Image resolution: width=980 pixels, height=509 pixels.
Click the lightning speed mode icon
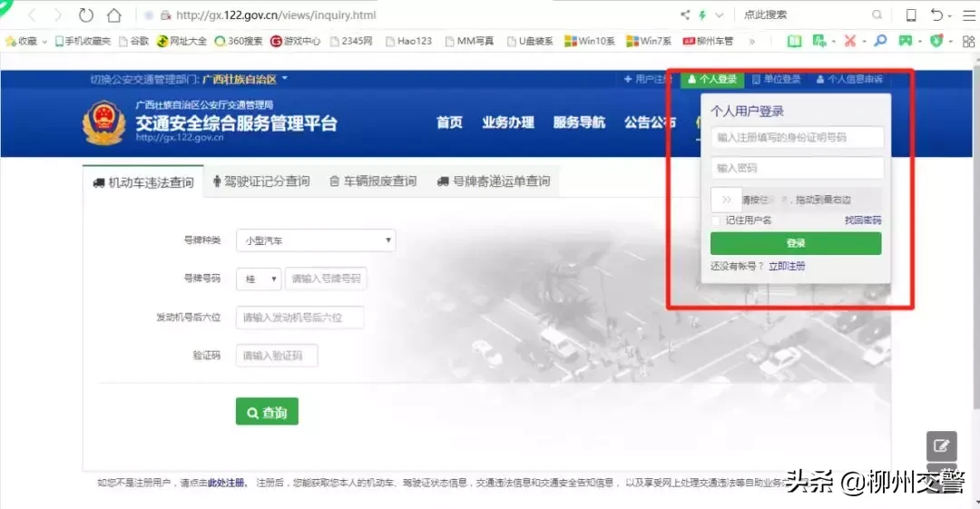click(x=702, y=15)
